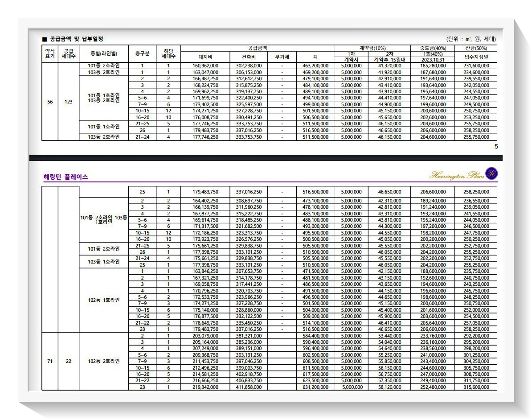Click land cost '160,962,000'
532x420 pixels.
(205, 66)
